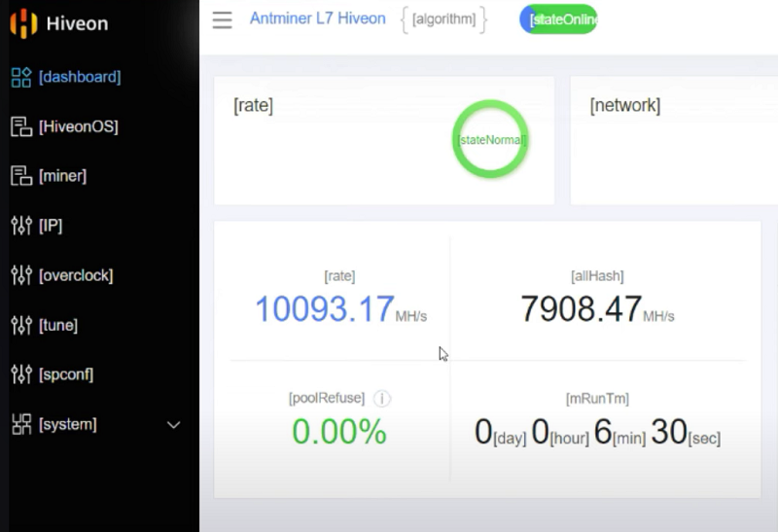This screenshot has width=778, height=532.
Task: Expand the [system] menu chevron
Action: coord(174,425)
